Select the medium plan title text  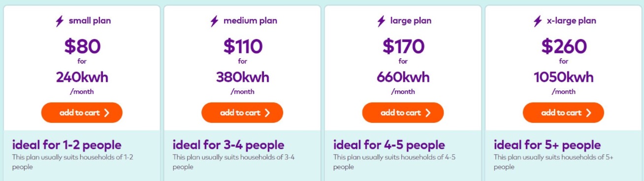point(250,21)
